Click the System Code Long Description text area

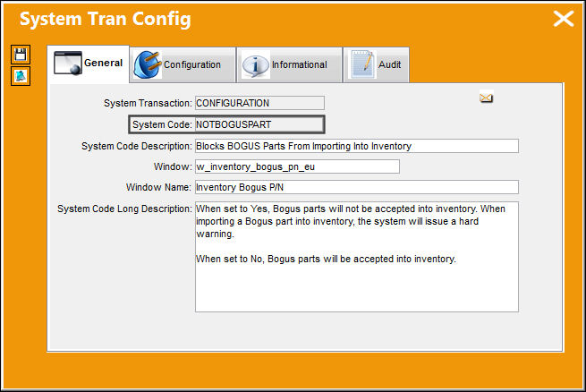pyautogui.click(x=357, y=257)
